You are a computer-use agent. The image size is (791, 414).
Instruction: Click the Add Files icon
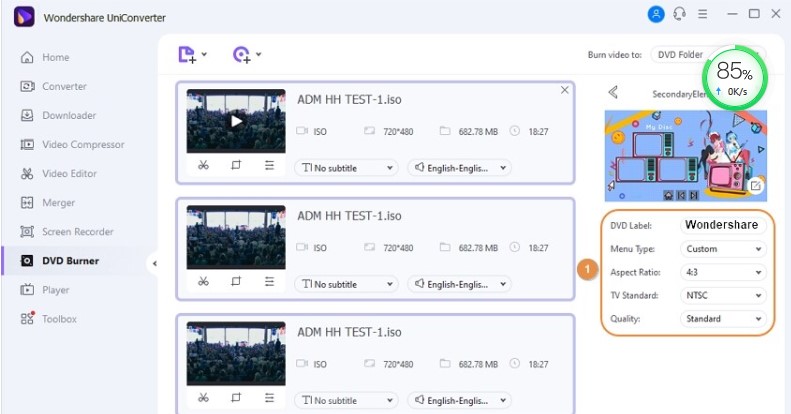click(187, 54)
